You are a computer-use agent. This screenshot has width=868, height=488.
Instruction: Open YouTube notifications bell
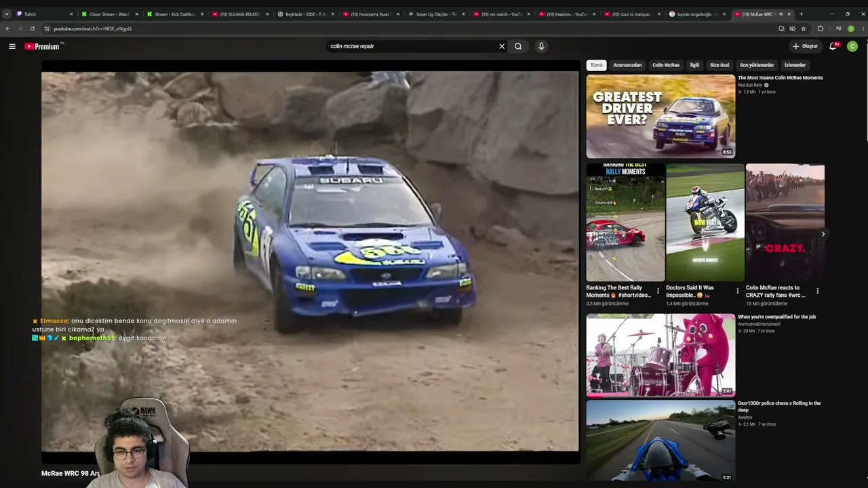coord(833,46)
